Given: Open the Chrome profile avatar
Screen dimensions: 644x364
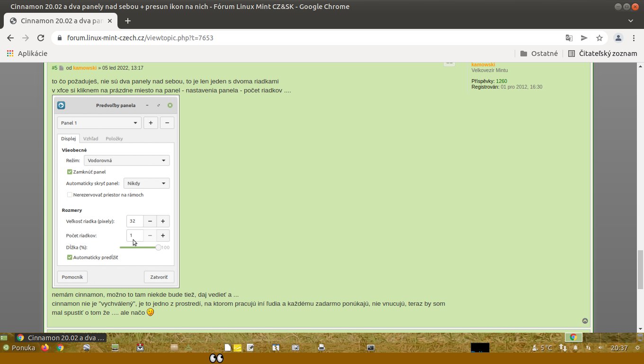Looking at the screenshot, I should (x=618, y=38).
